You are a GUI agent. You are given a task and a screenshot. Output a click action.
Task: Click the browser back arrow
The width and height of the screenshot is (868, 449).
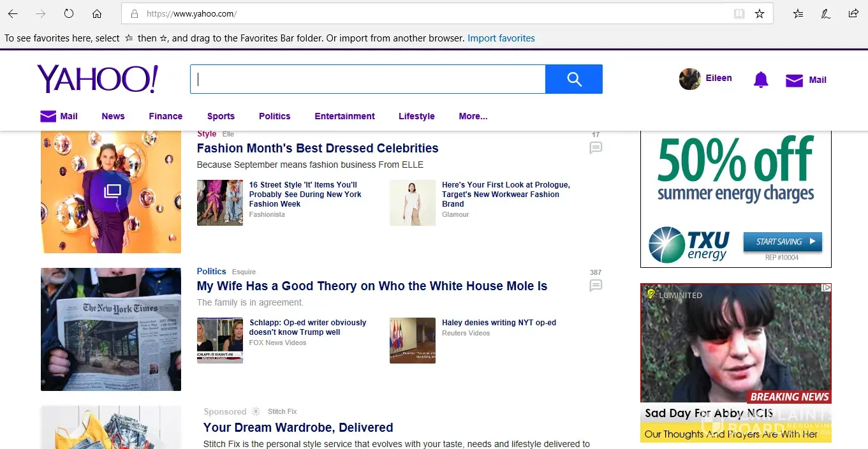click(x=13, y=13)
